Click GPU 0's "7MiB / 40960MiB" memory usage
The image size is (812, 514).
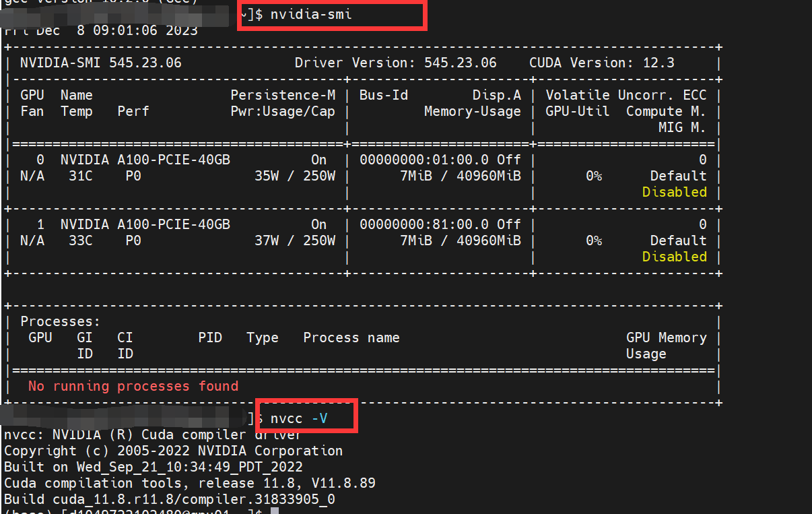(461, 176)
